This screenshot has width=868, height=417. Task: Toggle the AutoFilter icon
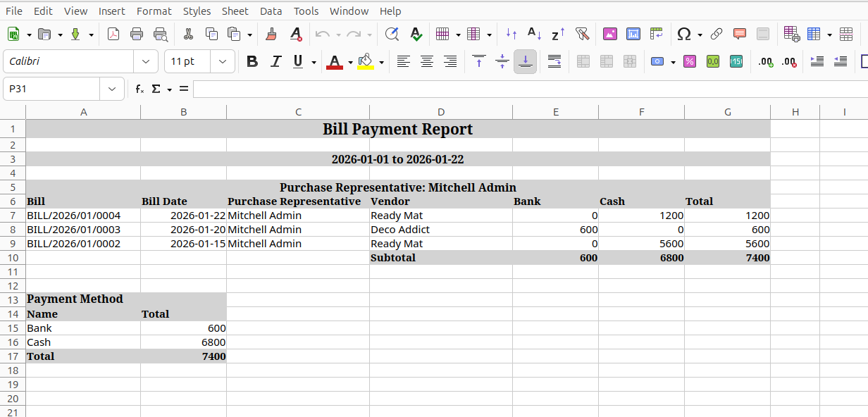point(582,34)
